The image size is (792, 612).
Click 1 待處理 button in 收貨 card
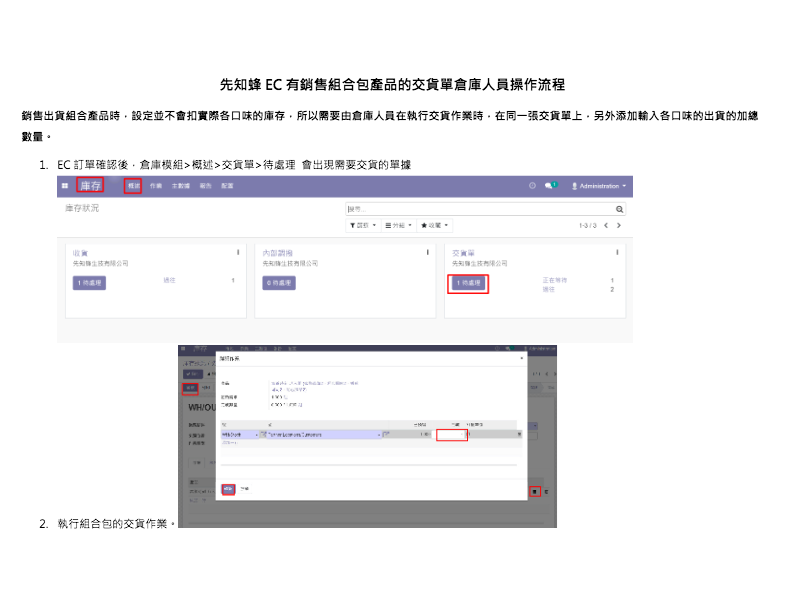tap(88, 283)
